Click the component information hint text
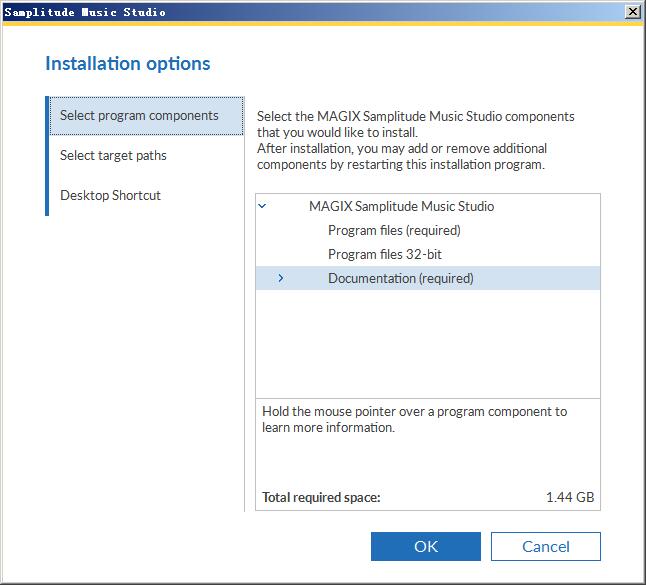This screenshot has height=585, width=646. tap(414, 419)
